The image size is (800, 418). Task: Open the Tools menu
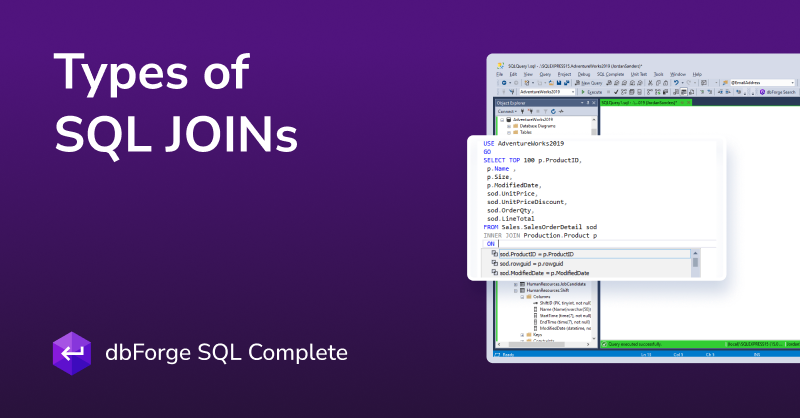(x=659, y=74)
